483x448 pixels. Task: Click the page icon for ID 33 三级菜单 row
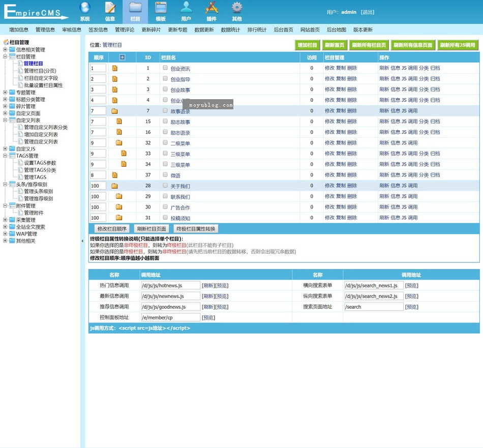124,154
